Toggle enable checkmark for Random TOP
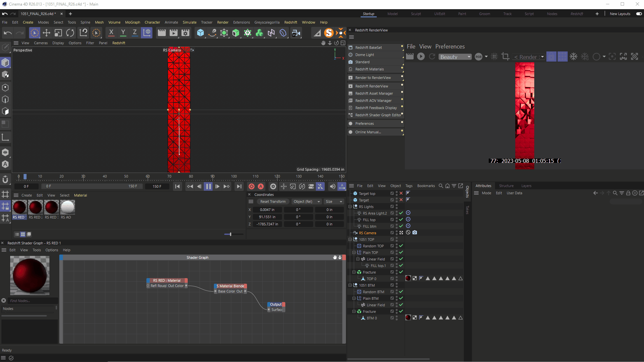Screen dimensions: 644x362 coord(401,246)
